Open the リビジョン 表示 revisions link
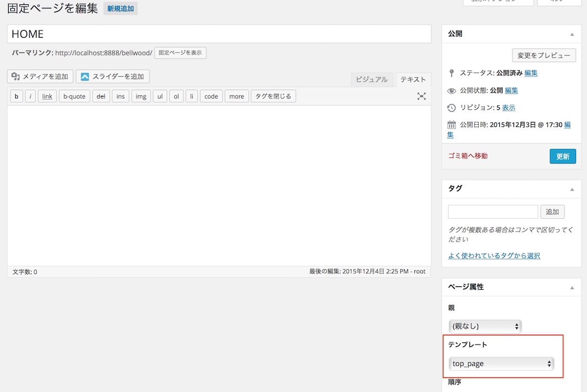The image size is (587, 392). [509, 108]
